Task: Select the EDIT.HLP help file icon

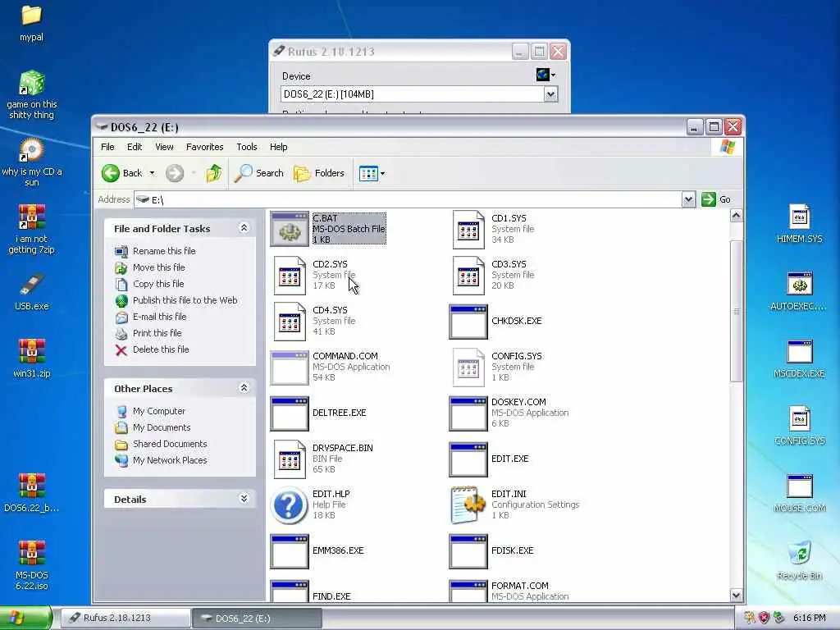Action: (x=290, y=505)
